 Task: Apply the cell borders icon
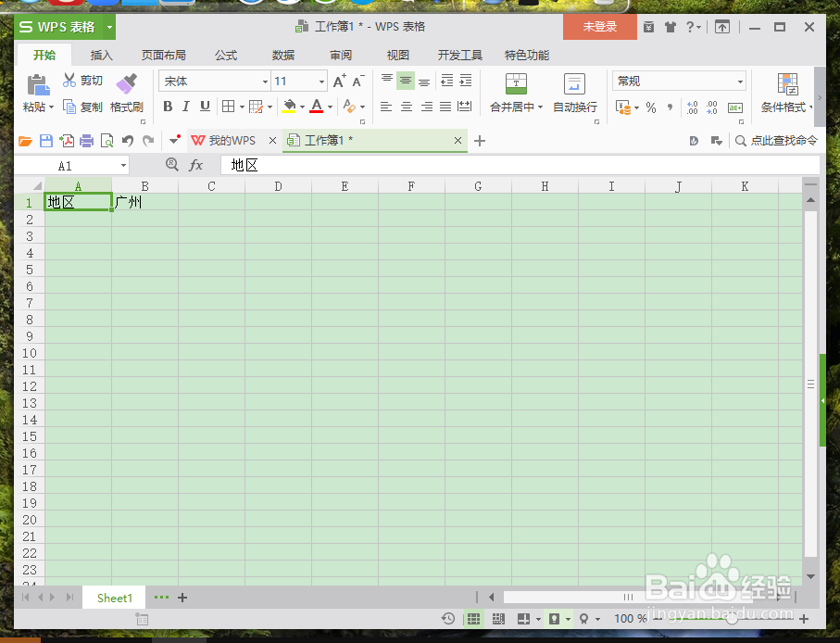tap(228, 107)
